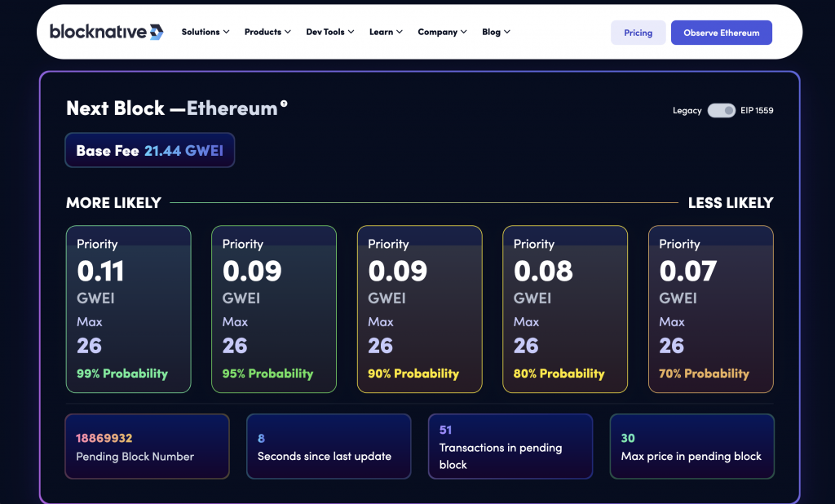Select the 95% Probability card
Viewport: 835px width, 504px height.
pos(274,309)
